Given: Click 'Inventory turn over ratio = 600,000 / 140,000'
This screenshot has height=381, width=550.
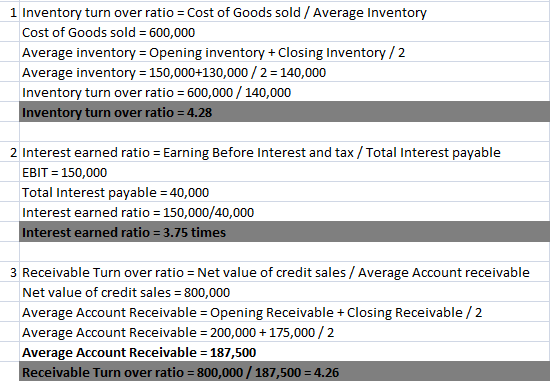Looking at the screenshot, I should pos(284,92).
